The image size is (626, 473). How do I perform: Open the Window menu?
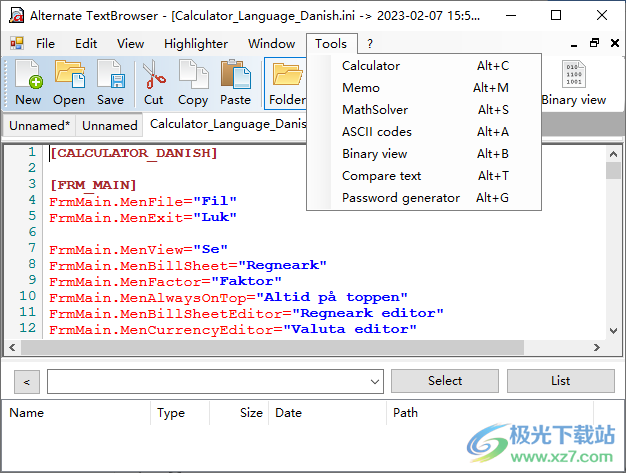point(271,44)
